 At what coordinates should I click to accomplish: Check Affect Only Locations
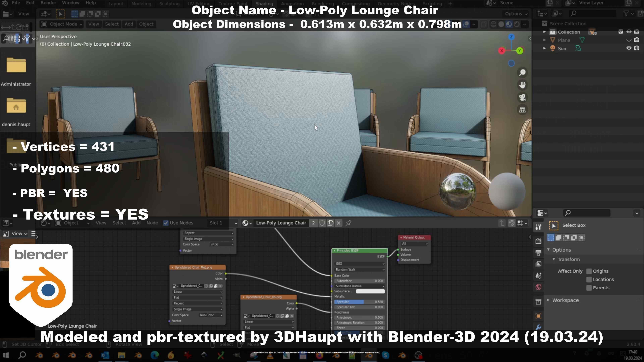click(x=589, y=280)
